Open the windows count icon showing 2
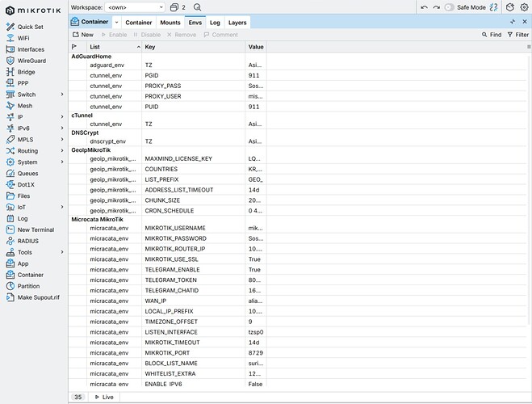 click(x=178, y=7)
